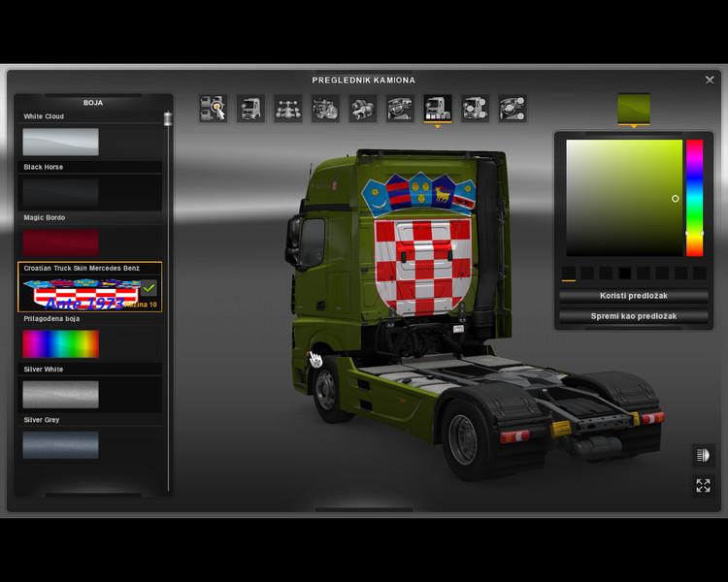Click green checkmark on Croatian Truck Skin

pos(149,288)
